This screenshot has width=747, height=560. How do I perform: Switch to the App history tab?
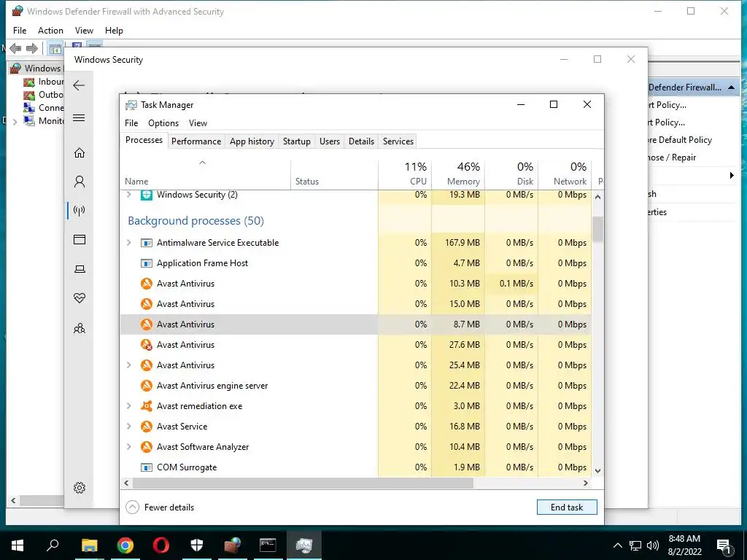(x=252, y=141)
